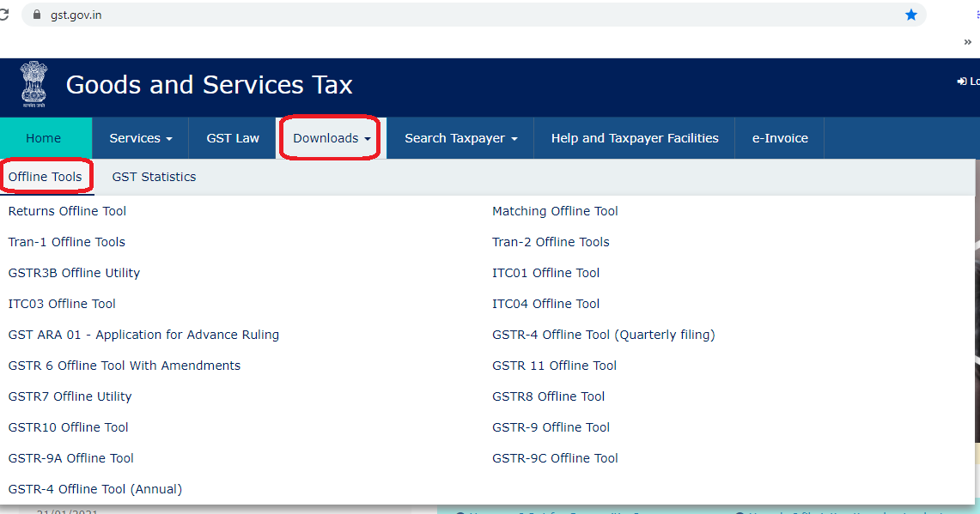This screenshot has height=514, width=980.
Task: Open the Search Taxpayer dropdown
Action: point(460,138)
